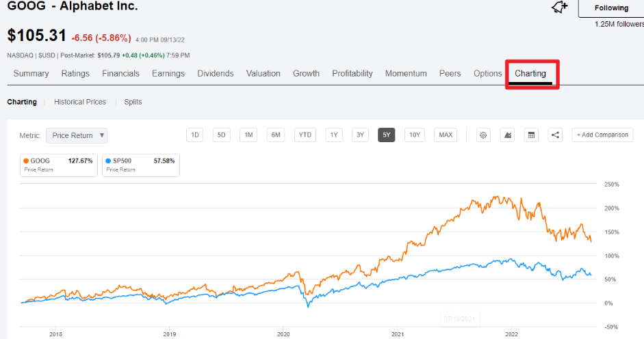Open the Dividends tab
644x339 pixels.
click(216, 73)
